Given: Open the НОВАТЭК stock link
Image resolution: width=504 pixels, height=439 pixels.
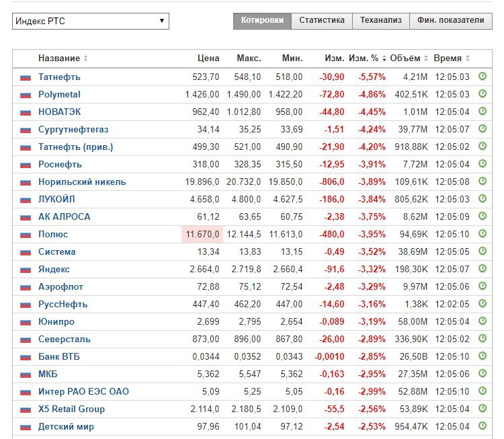Looking at the screenshot, I should [59, 112].
